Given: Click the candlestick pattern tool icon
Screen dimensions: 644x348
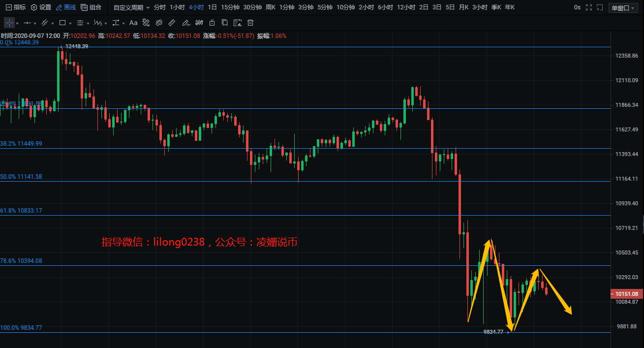Looking at the screenshot, I should point(199,23).
